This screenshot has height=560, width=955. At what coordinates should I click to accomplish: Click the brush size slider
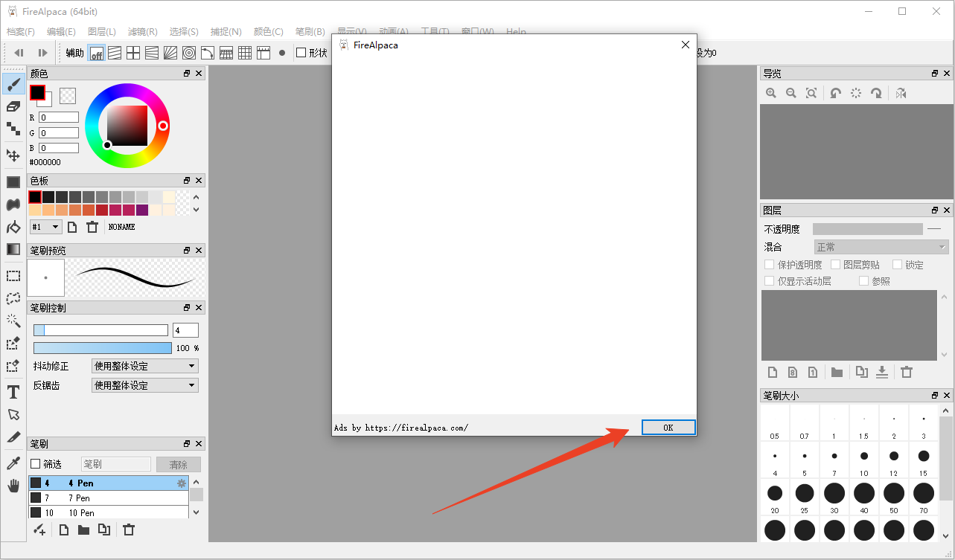tap(101, 330)
